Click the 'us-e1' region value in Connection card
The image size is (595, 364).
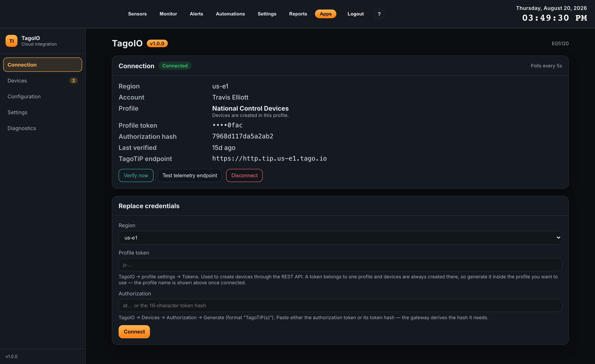(x=220, y=86)
